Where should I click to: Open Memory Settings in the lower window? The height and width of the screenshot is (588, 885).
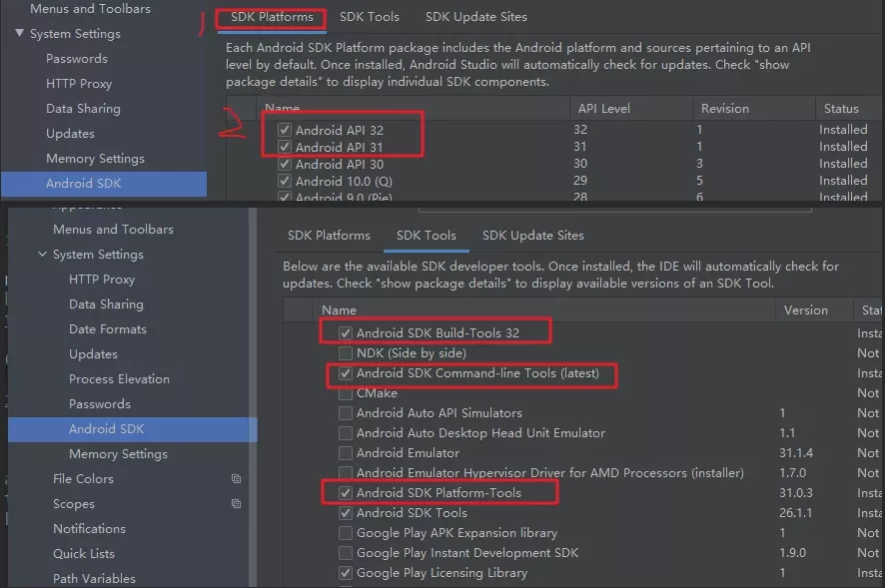point(118,453)
